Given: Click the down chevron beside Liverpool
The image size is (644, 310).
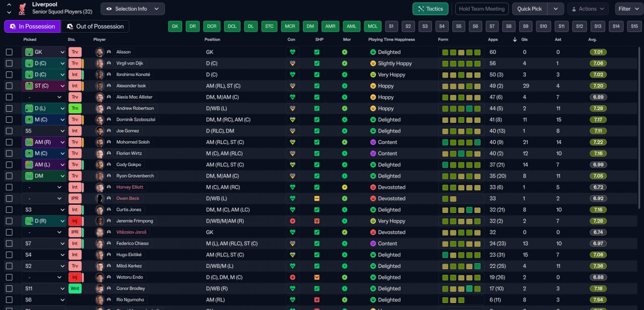Looking at the screenshot, I should [x=9, y=12].
